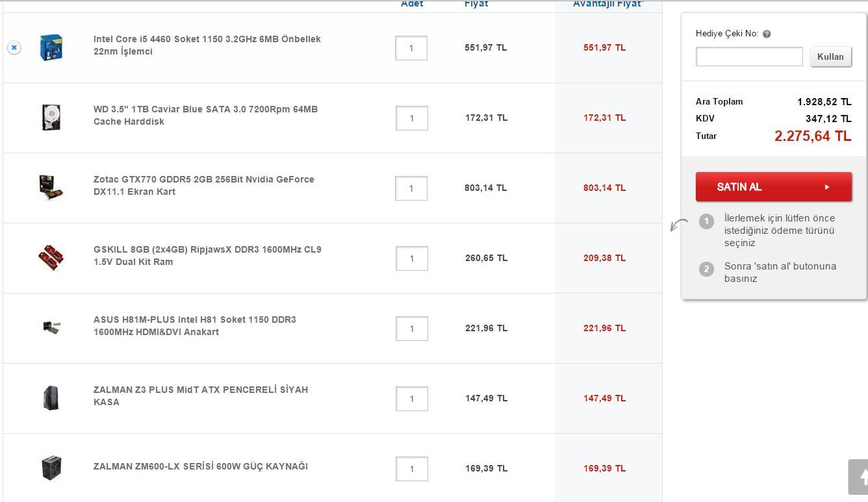The height and width of the screenshot is (502, 868).
Task: Open the Intel Core i5 4460 product thumbnail
Action: (51, 47)
